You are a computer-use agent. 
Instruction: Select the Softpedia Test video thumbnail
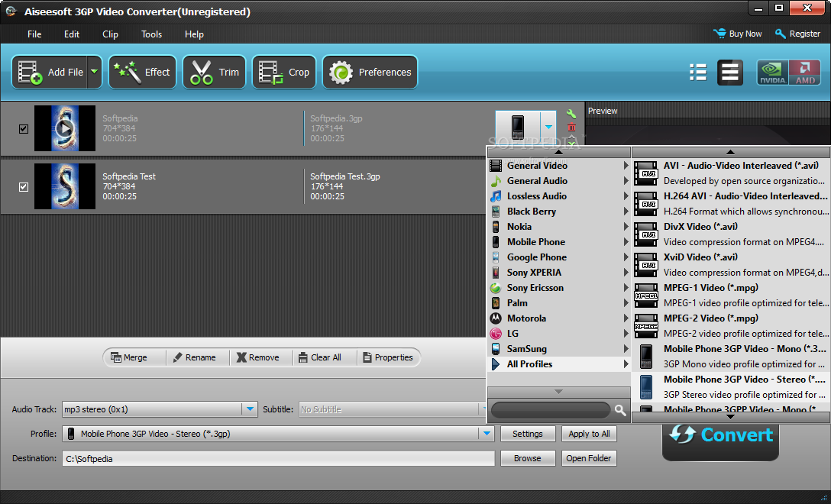pos(65,186)
